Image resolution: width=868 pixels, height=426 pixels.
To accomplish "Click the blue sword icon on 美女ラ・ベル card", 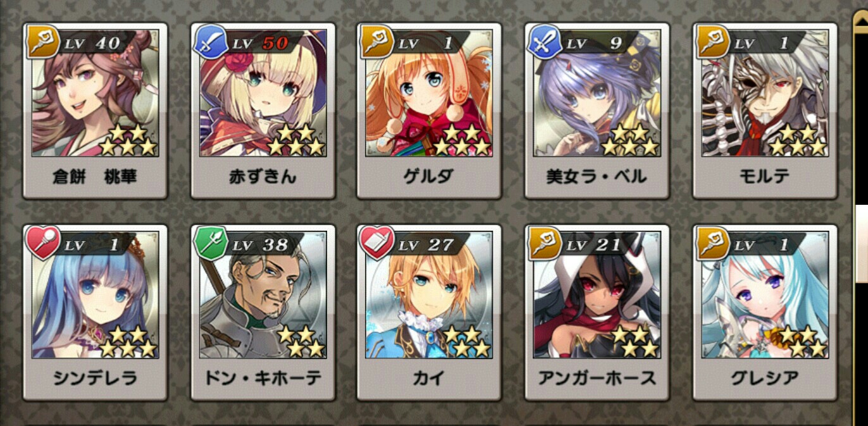I will coord(543,42).
